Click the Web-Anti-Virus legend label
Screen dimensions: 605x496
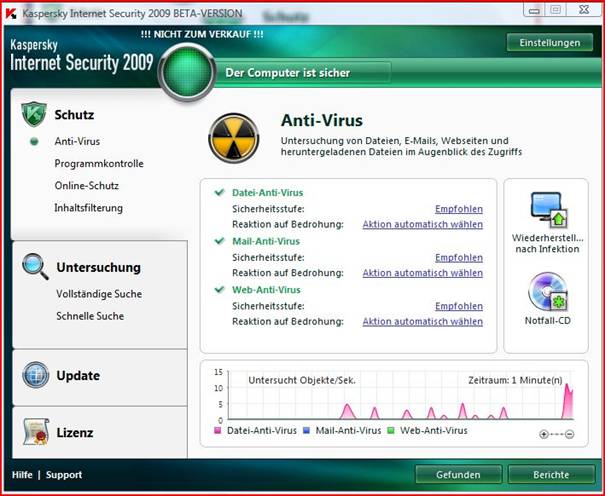433,430
